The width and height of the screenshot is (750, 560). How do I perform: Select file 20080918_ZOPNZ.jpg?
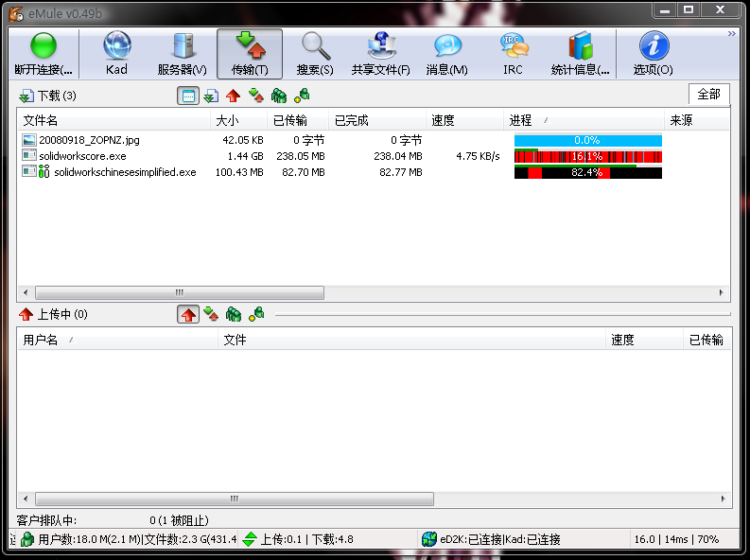pyautogui.click(x=90, y=140)
